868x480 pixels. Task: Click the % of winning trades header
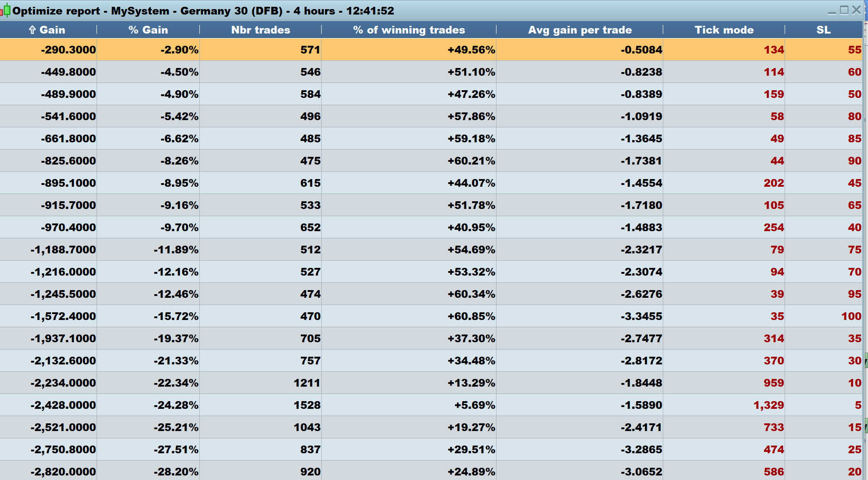coord(409,30)
